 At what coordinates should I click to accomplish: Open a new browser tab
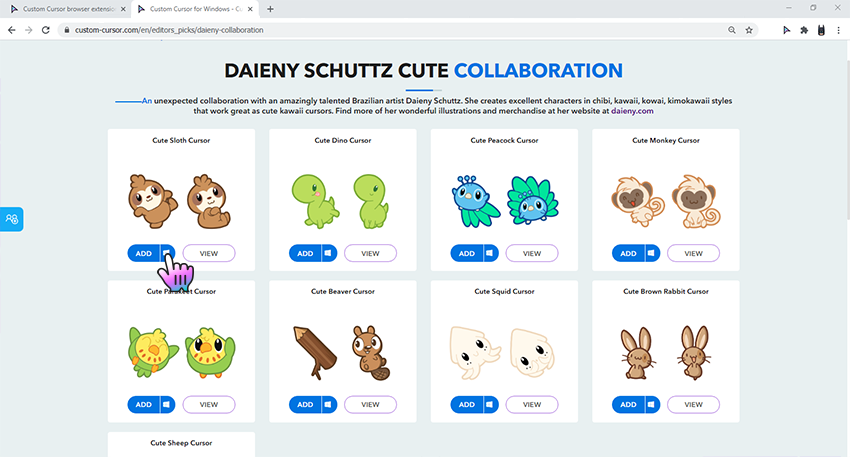tap(270, 9)
